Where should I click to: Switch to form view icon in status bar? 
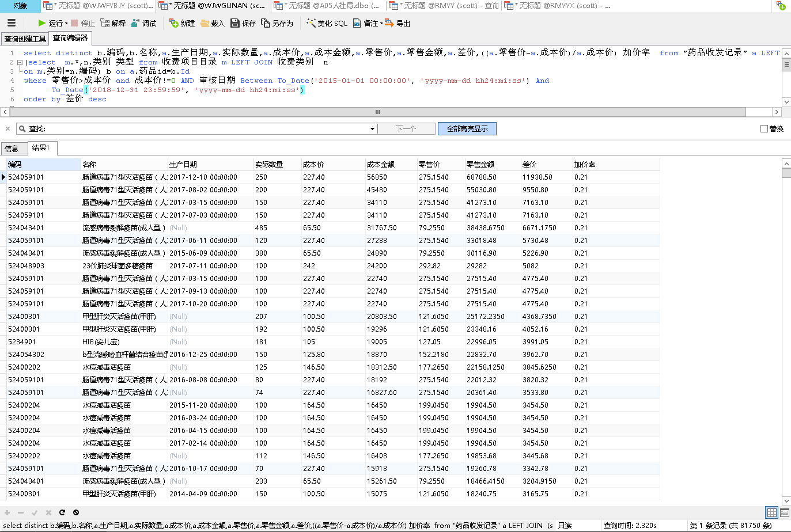pyautogui.click(x=784, y=512)
